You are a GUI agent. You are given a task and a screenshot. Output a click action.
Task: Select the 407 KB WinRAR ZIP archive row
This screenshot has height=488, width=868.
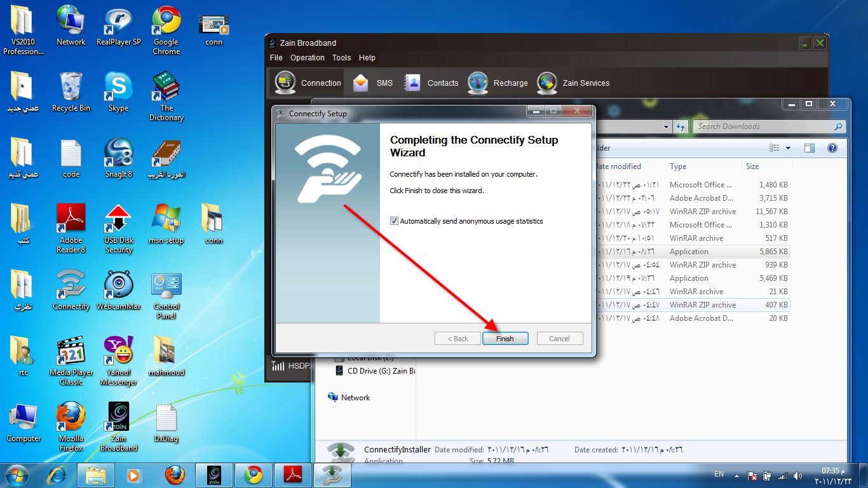[x=691, y=305]
